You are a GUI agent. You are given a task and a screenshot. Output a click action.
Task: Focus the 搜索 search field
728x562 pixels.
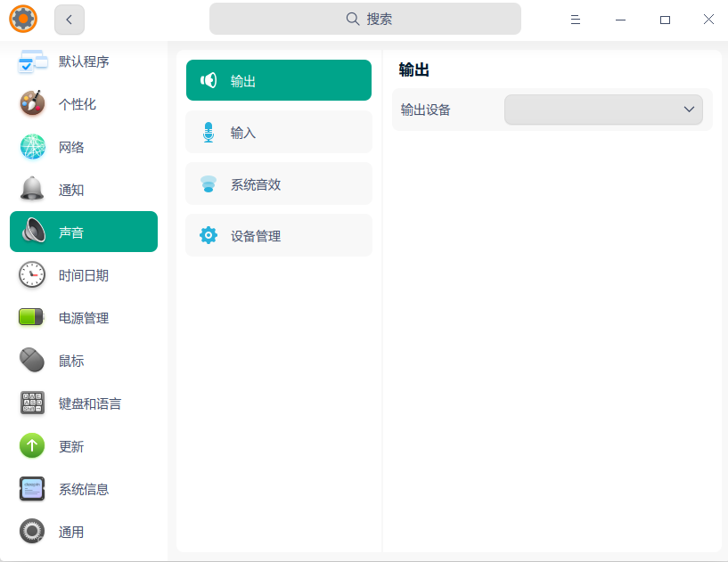click(x=365, y=19)
